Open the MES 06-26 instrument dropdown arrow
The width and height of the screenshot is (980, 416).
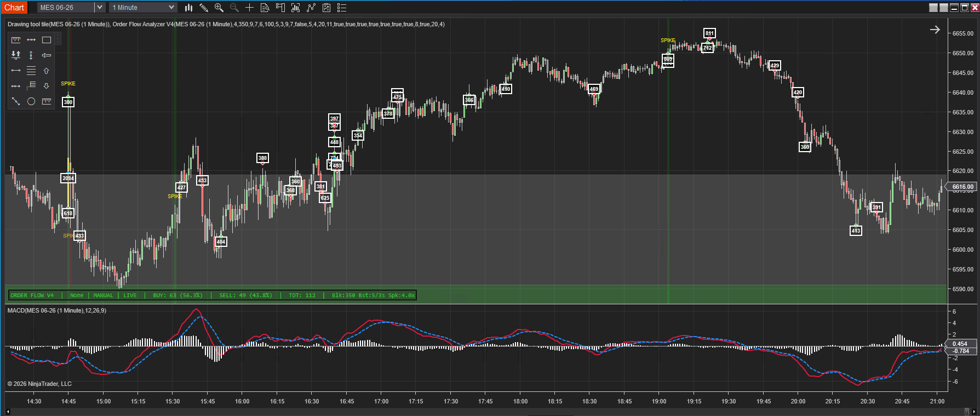pyautogui.click(x=99, y=8)
